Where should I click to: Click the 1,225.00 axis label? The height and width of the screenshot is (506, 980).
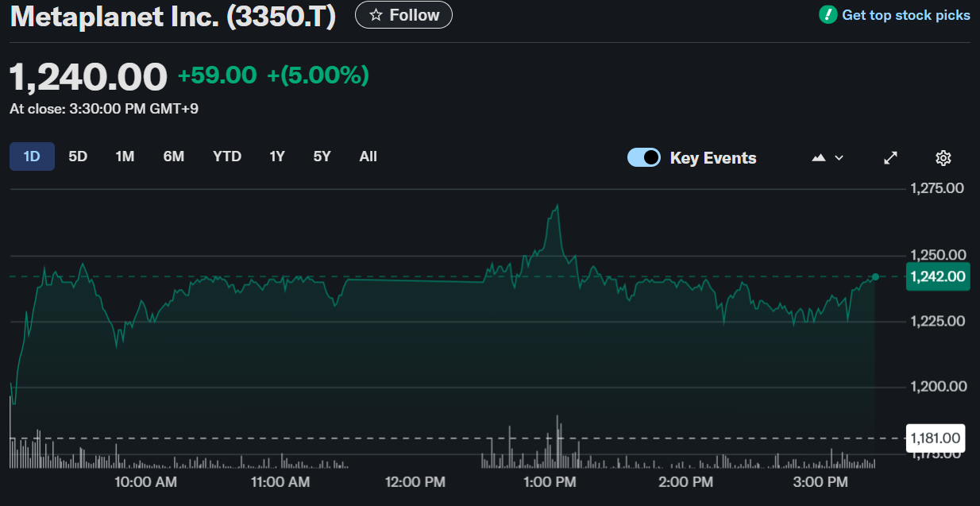tap(938, 321)
